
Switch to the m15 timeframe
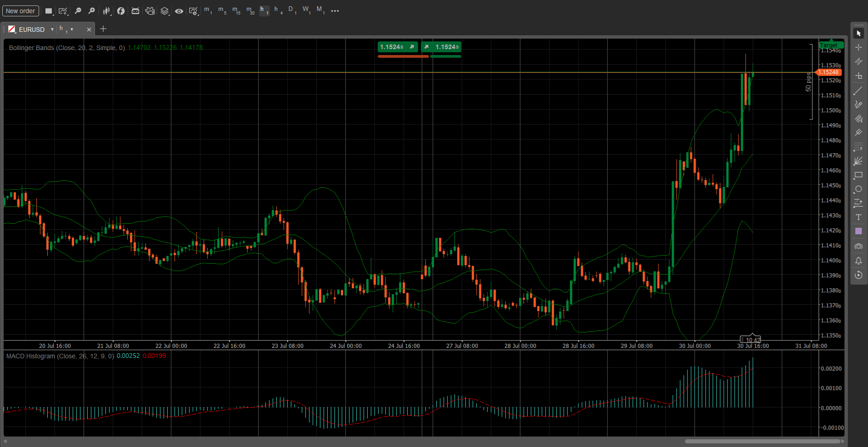coord(236,10)
